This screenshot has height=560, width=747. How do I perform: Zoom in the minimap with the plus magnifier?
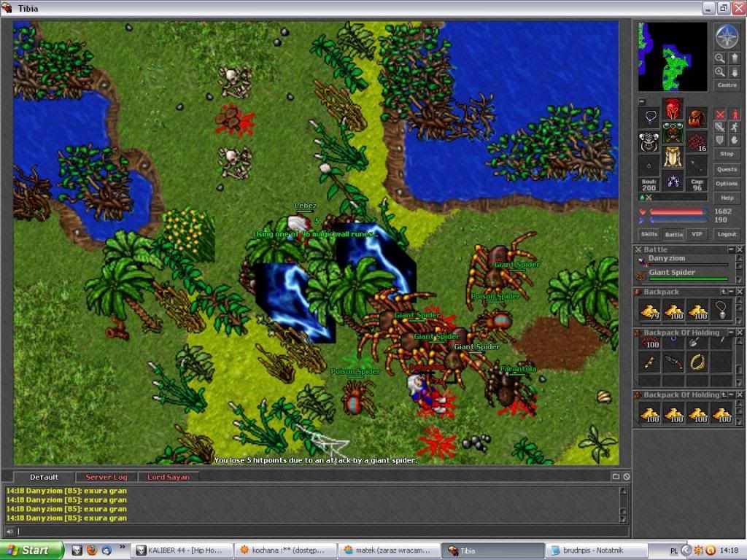coord(719,72)
